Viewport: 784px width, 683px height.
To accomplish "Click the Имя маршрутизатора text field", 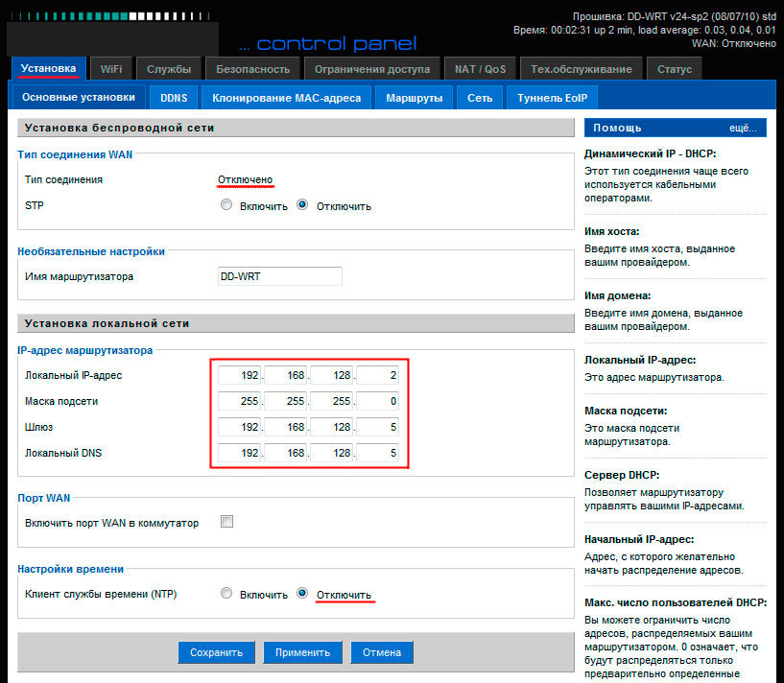I will 280,276.
